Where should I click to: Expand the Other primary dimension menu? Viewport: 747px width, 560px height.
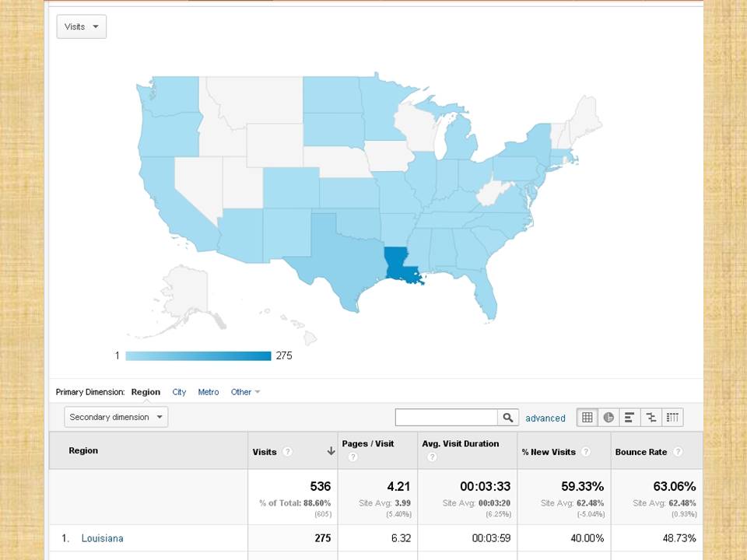pos(245,392)
